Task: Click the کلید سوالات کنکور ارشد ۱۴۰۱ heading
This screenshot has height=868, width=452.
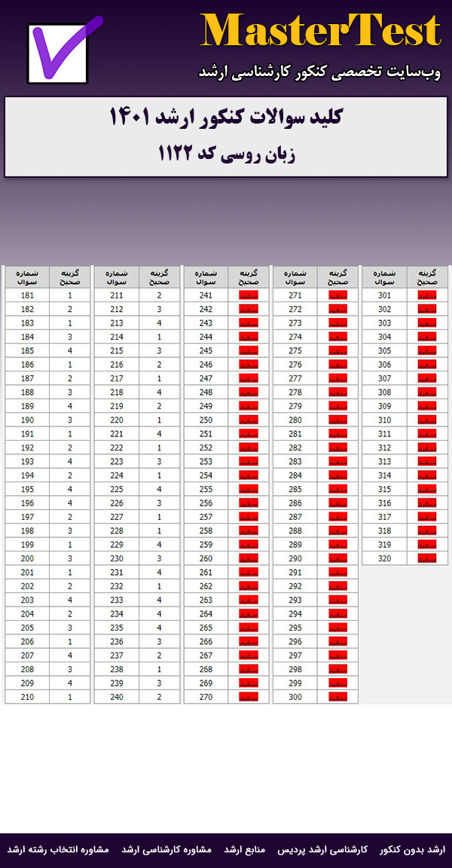Action: tap(226, 118)
